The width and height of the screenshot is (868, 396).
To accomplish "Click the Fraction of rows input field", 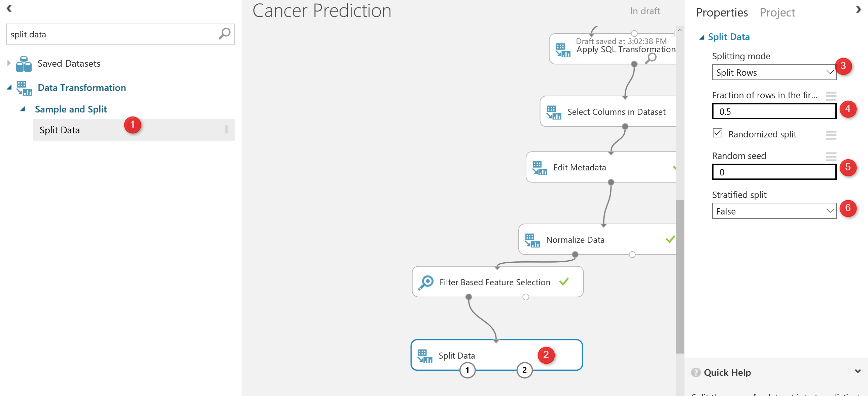I will 774,111.
